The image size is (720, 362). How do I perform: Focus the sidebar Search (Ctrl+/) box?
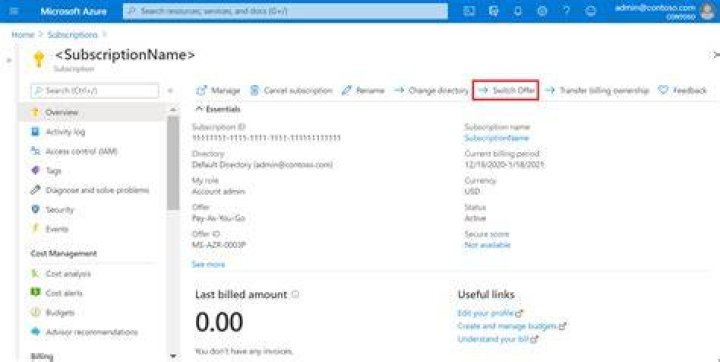[95, 90]
